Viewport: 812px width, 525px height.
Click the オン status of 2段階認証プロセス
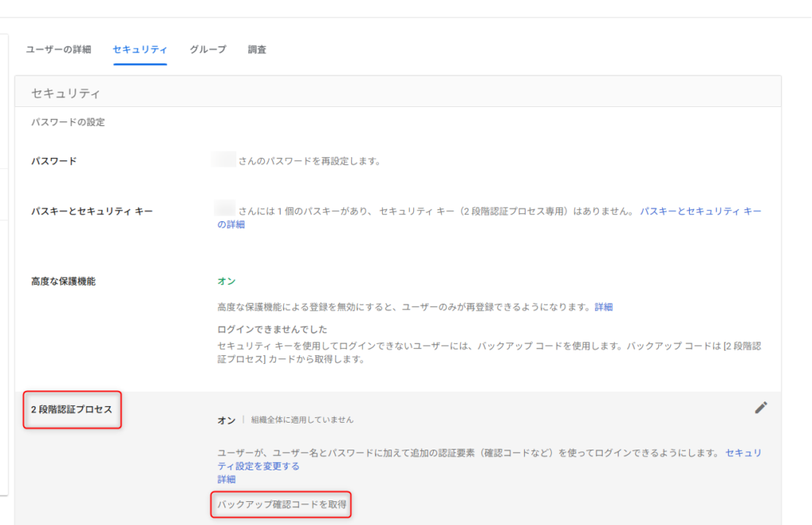pyautogui.click(x=226, y=420)
